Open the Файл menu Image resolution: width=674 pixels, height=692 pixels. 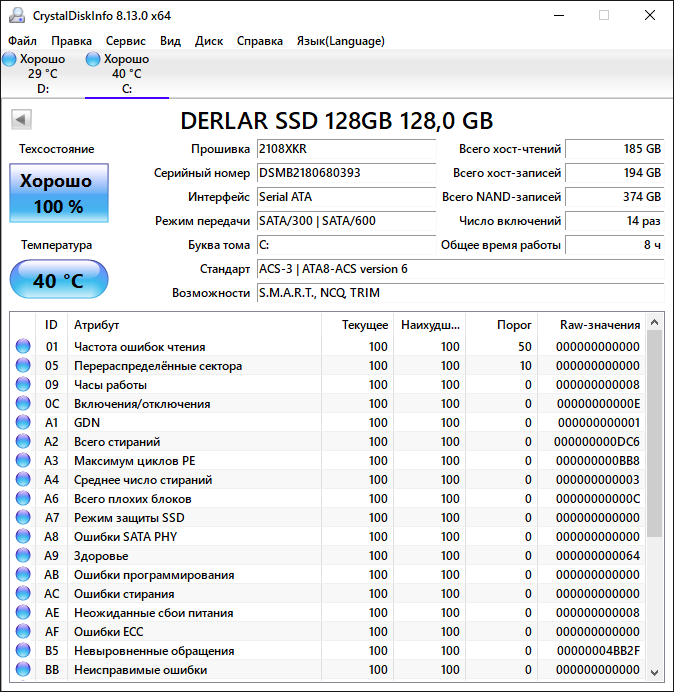point(22,41)
